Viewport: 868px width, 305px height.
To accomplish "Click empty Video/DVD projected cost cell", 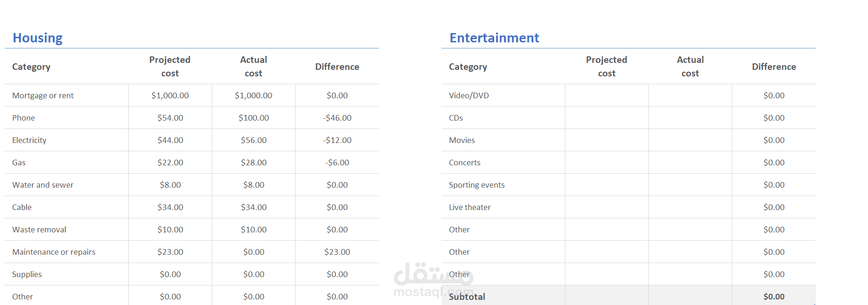I will point(607,95).
